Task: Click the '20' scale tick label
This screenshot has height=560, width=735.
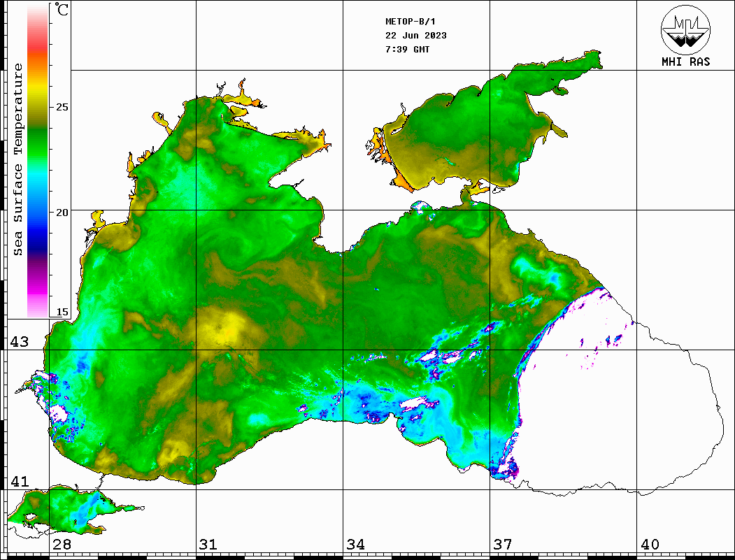Action: pyautogui.click(x=62, y=213)
